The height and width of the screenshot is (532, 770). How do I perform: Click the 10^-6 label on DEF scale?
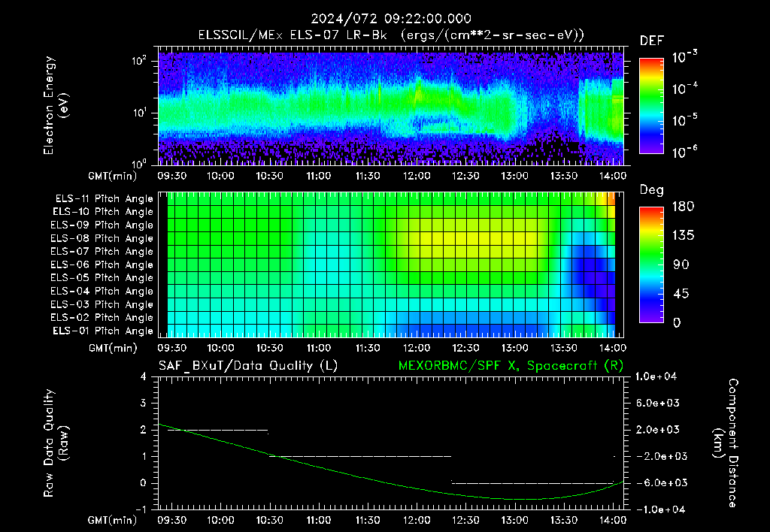685,152
